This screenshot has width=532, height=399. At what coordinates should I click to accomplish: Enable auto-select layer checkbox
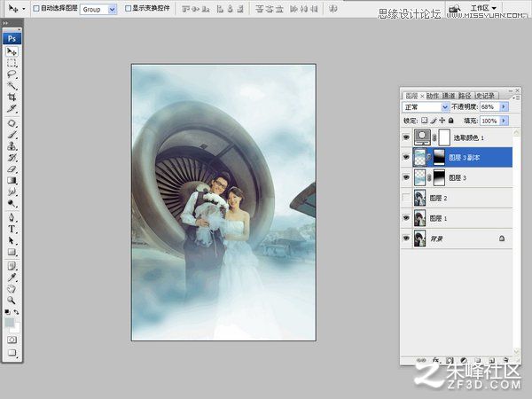coord(36,9)
